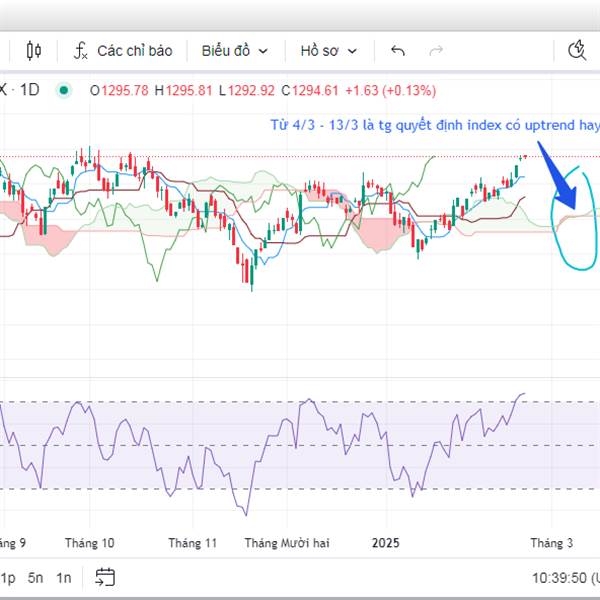Select the closing price value 1294.61
This screenshot has width=600, height=600.
point(315,91)
